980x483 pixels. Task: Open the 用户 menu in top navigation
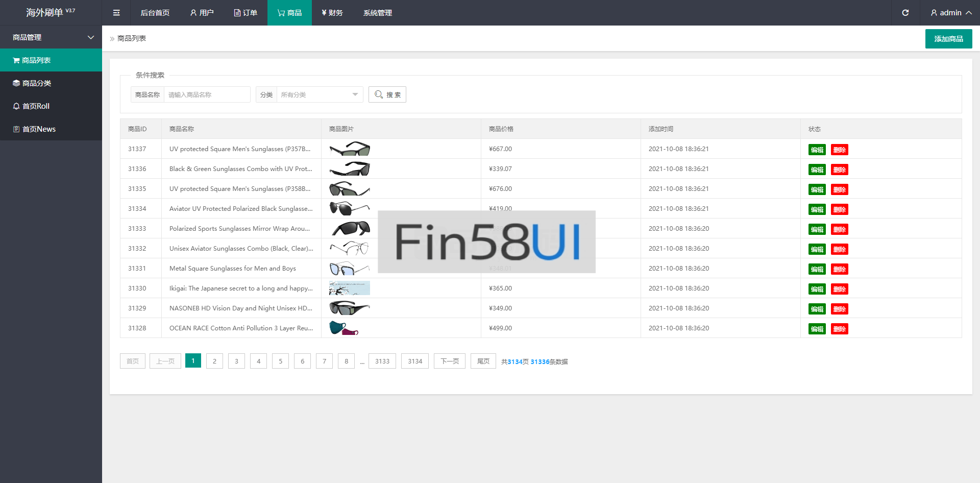pyautogui.click(x=202, y=13)
